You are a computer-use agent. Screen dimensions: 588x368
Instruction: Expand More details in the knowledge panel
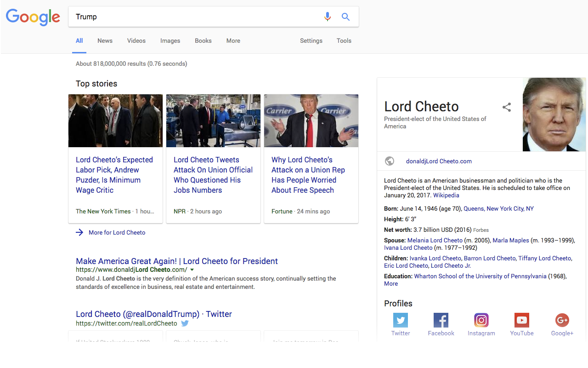390,283
